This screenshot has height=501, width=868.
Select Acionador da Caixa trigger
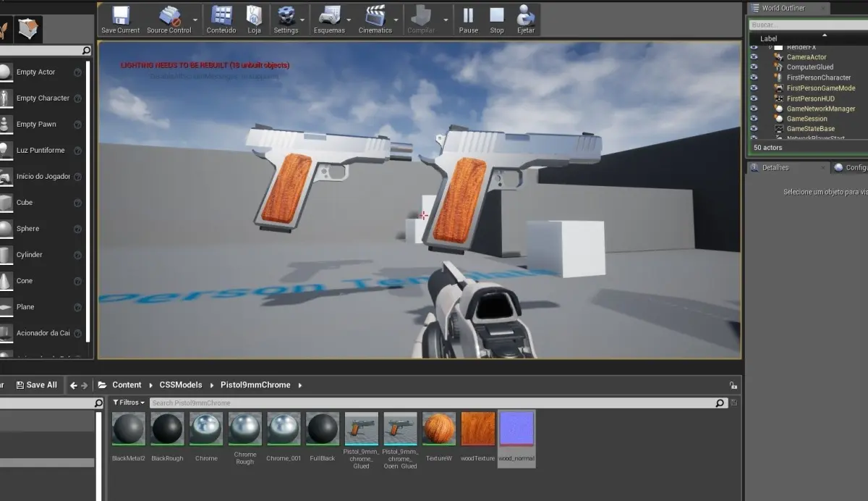pos(43,333)
